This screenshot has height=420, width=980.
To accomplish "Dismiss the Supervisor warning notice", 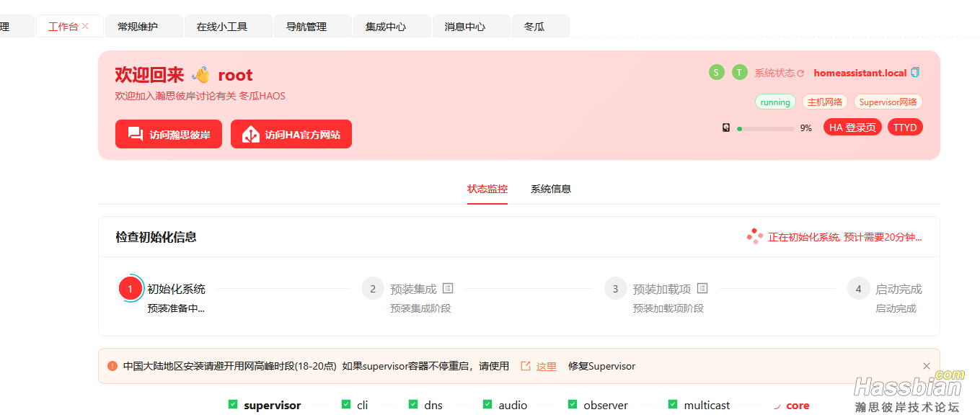I will 926,366.
